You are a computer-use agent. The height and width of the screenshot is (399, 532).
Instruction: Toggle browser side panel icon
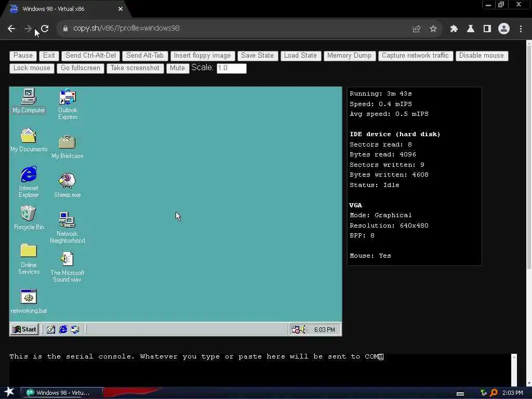coord(487,29)
